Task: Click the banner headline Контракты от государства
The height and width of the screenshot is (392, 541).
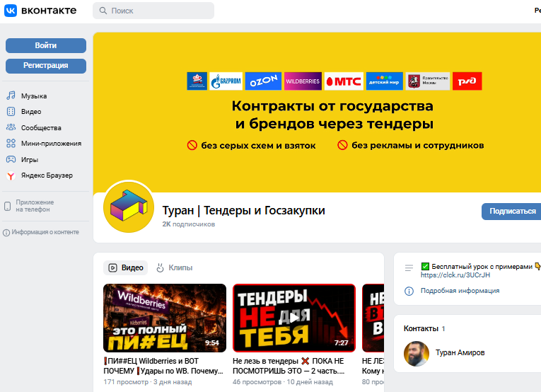Action: coord(332,106)
